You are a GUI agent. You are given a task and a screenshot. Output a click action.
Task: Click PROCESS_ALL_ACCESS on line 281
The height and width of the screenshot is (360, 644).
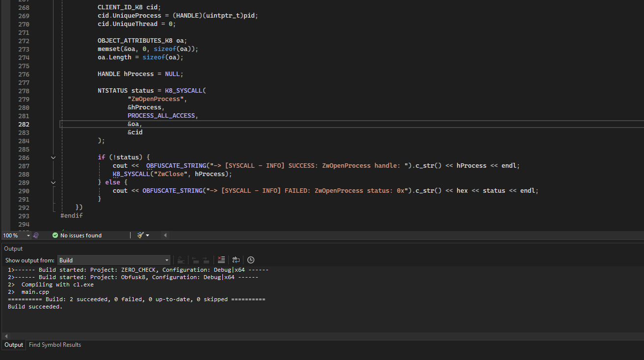click(161, 116)
